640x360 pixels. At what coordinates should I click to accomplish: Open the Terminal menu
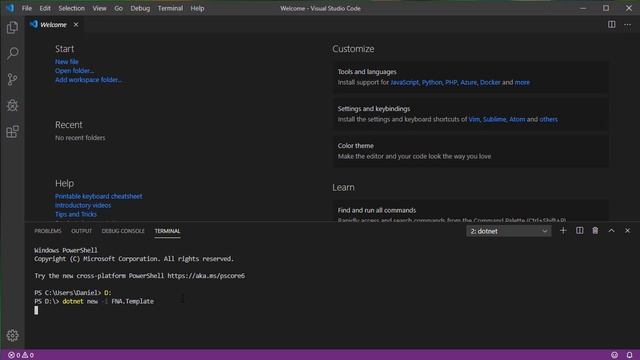(170, 8)
